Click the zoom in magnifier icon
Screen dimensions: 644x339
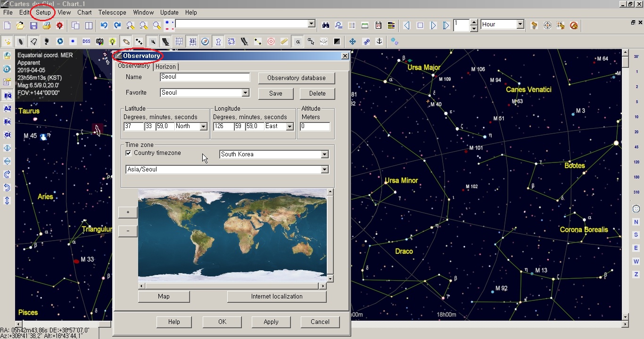(130, 25)
